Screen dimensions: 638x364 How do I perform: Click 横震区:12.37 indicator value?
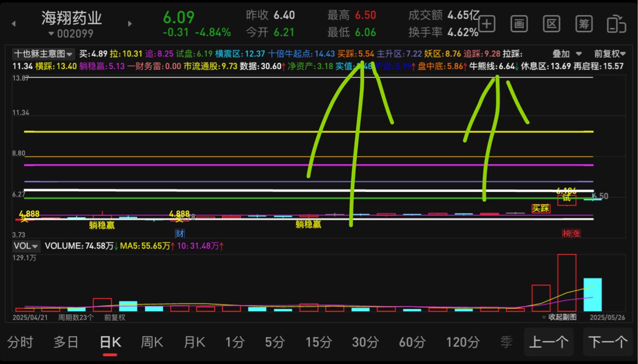[x=240, y=54]
